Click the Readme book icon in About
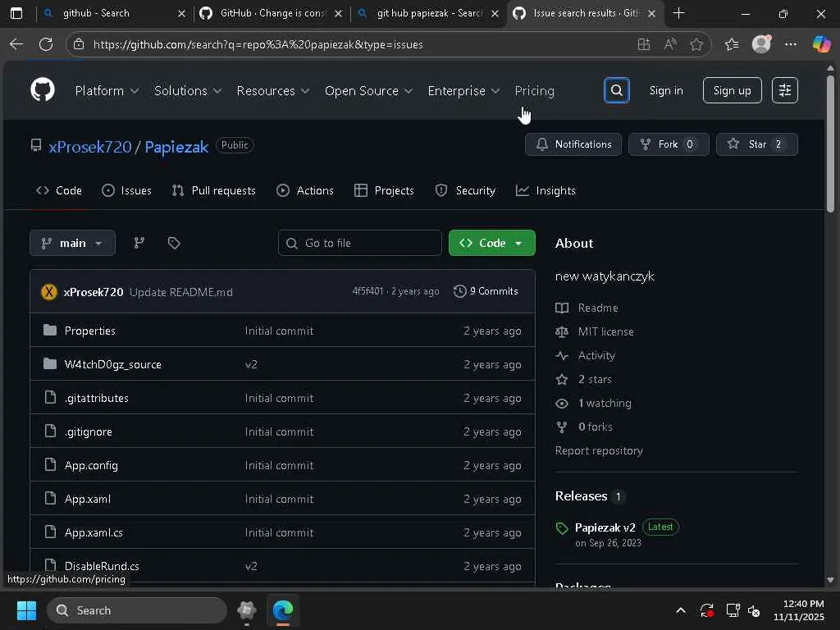The image size is (840, 630). (x=561, y=308)
